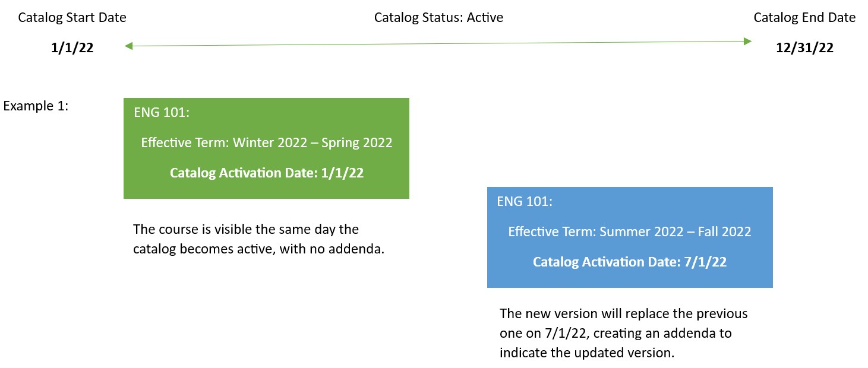Click the Example 1 label
Viewport: 868px width, 368px height.
pos(36,106)
